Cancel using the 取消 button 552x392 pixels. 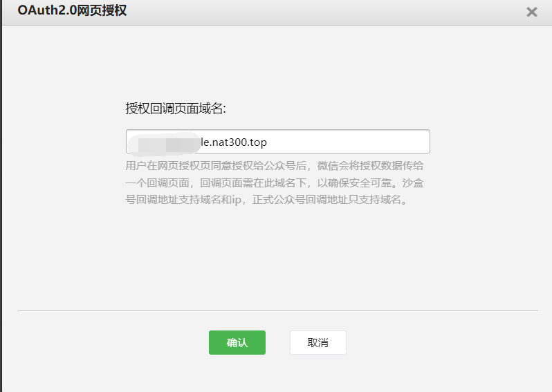tap(318, 342)
